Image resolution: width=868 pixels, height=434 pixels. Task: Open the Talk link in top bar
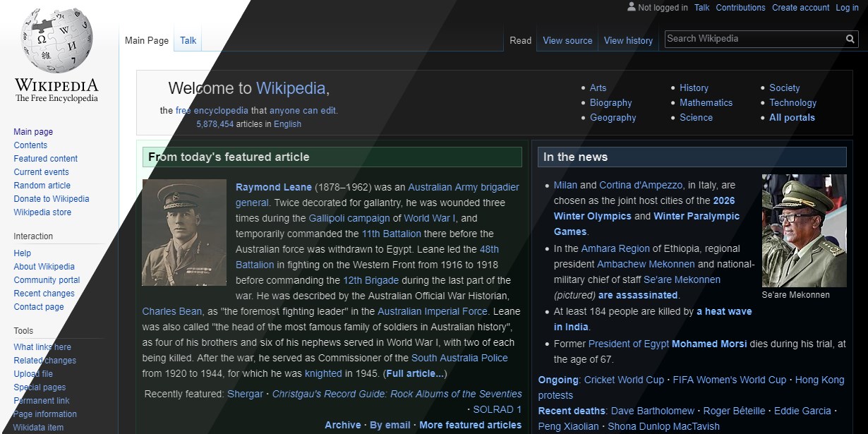click(x=702, y=8)
